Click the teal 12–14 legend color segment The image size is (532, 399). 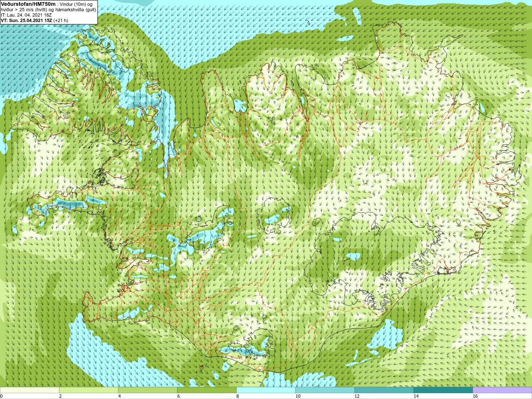[x=384, y=390]
